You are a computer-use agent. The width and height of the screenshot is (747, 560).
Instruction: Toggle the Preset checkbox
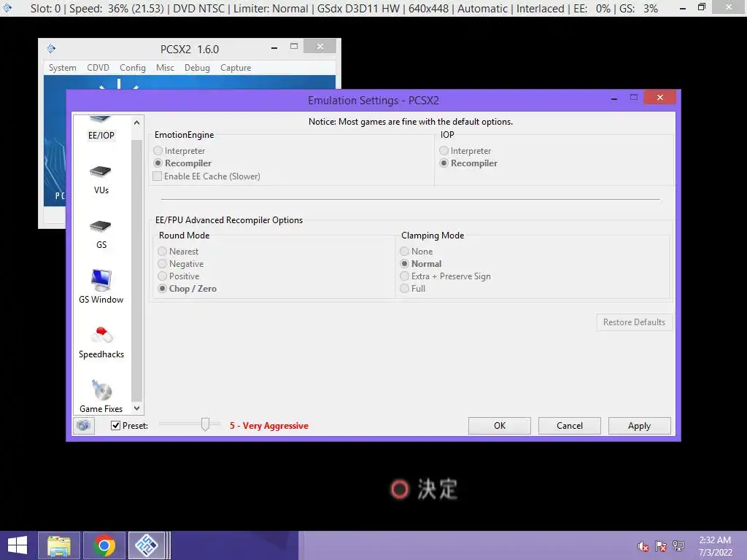[115, 425]
